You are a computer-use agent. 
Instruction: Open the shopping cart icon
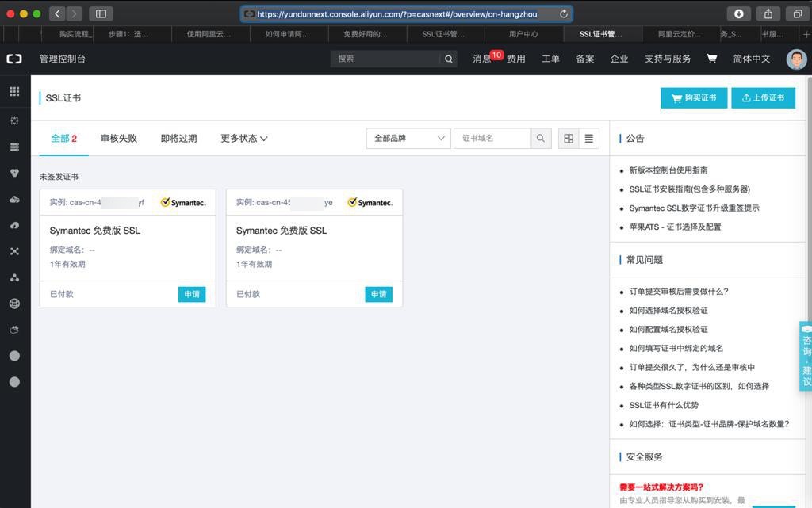(712, 59)
